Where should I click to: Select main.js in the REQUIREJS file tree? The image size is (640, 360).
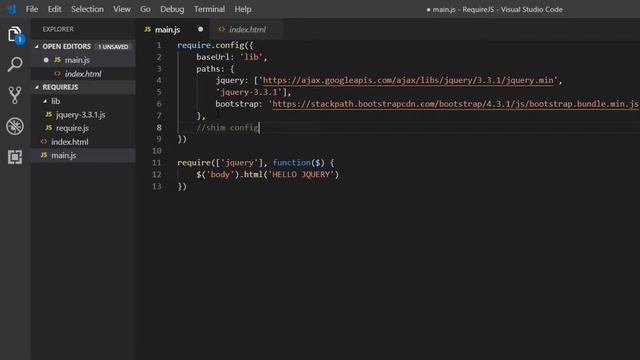[x=83, y=156]
